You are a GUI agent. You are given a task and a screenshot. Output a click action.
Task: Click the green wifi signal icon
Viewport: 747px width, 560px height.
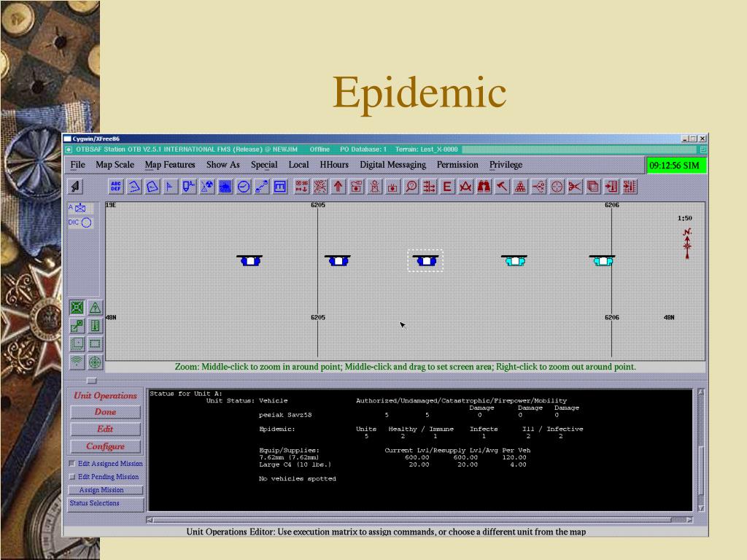pos(77,362)
